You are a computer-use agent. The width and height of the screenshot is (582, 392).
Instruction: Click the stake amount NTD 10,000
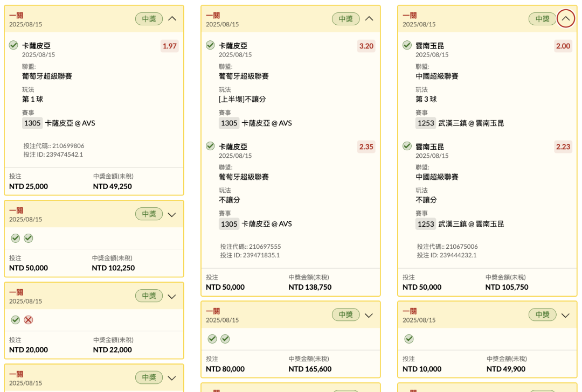(422, 369)
